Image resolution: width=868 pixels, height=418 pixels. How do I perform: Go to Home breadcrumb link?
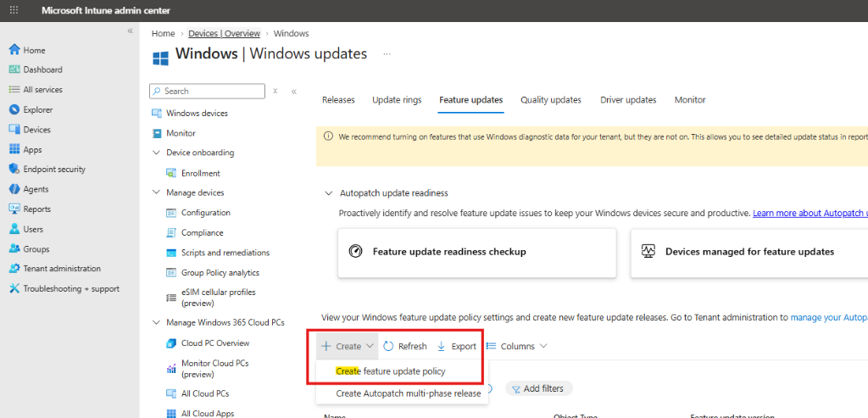[x=164, y=34]
